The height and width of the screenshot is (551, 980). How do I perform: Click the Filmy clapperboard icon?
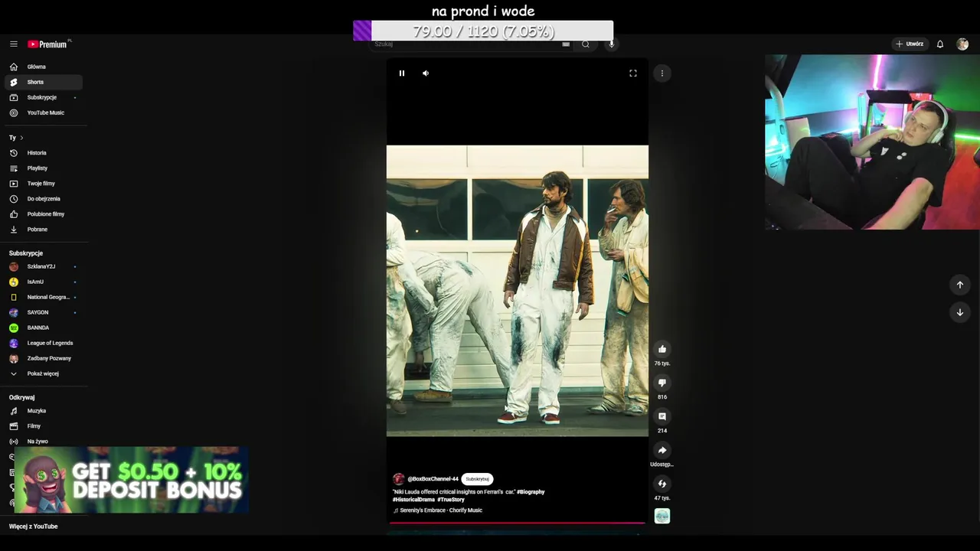coord(13,426)
